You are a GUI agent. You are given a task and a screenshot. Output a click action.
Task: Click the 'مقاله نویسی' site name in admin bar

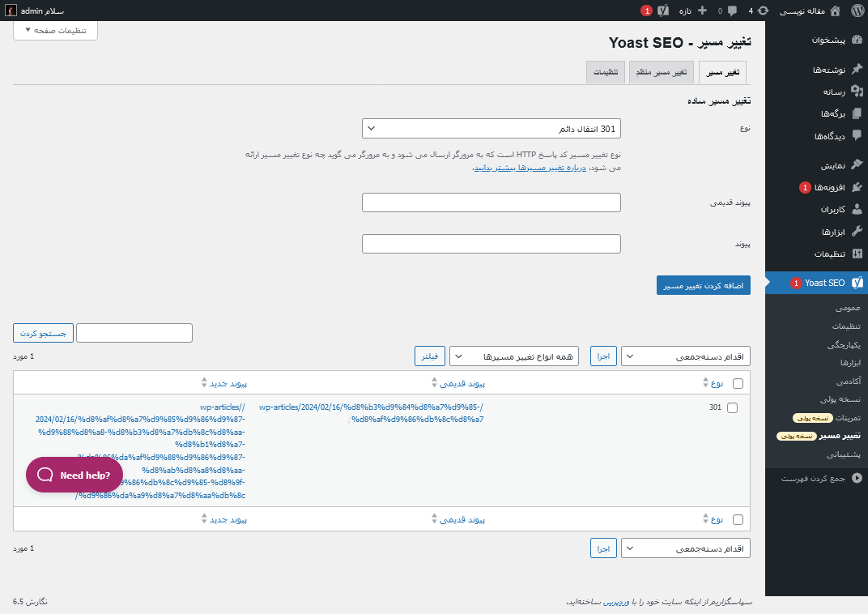(x=802, y=11)
